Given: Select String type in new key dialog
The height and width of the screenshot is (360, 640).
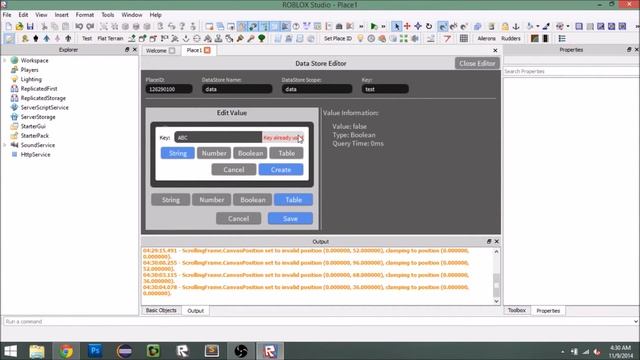Looking at the screenshot, I should [178, 153].
